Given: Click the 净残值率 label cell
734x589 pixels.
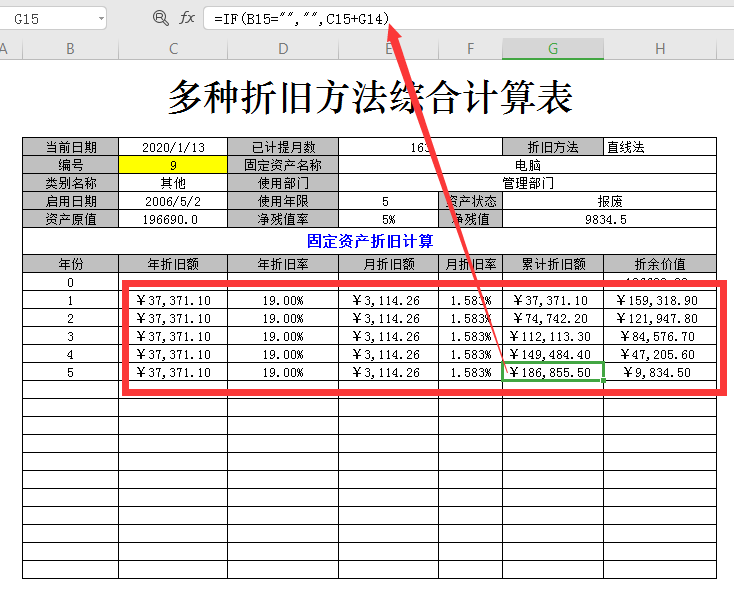Looking at the screenshot, I should 283,219.
